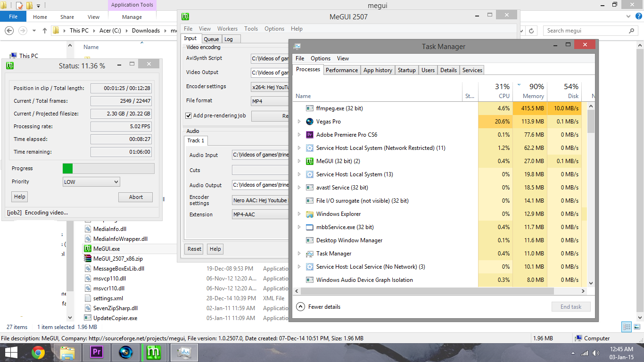Viewport: 644px width, 362px height.
Task: Click Downloads in the Explorer address breadcrumb
Action: click(146, 31)
